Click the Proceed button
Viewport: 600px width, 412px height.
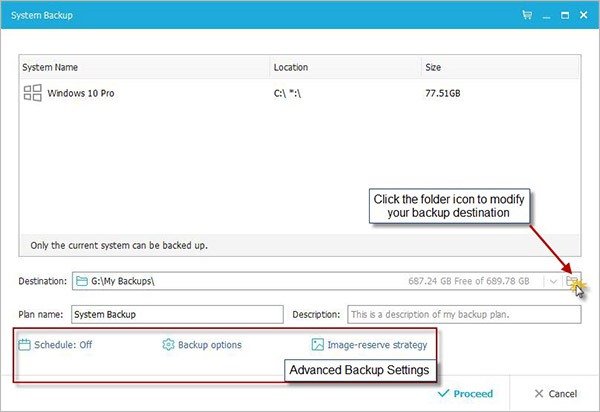pyautogui.click(x=465, y=394)
